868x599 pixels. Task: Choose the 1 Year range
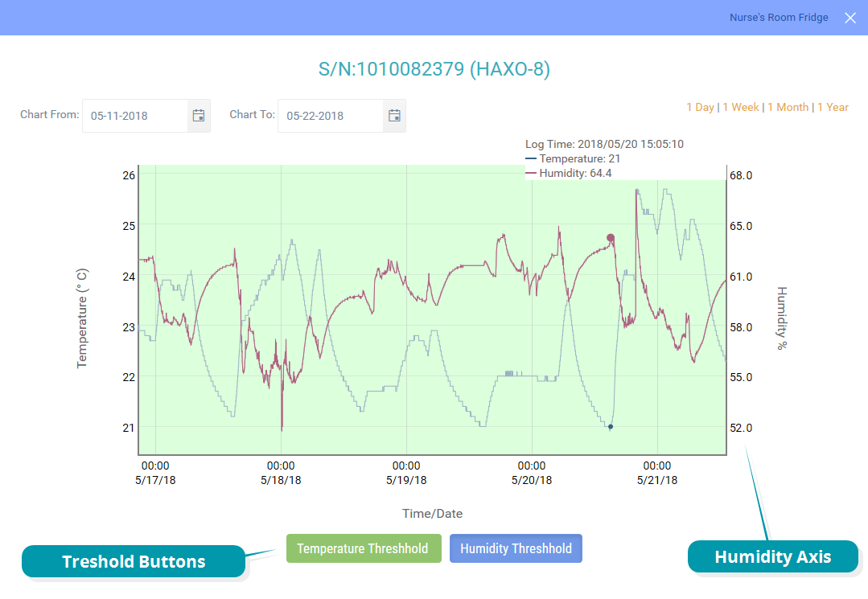[833, 107]
